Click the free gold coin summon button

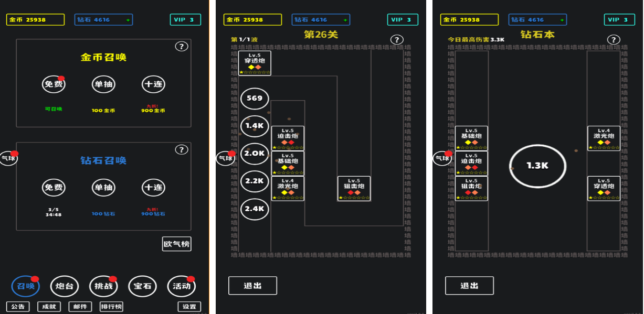pos(54,84)
